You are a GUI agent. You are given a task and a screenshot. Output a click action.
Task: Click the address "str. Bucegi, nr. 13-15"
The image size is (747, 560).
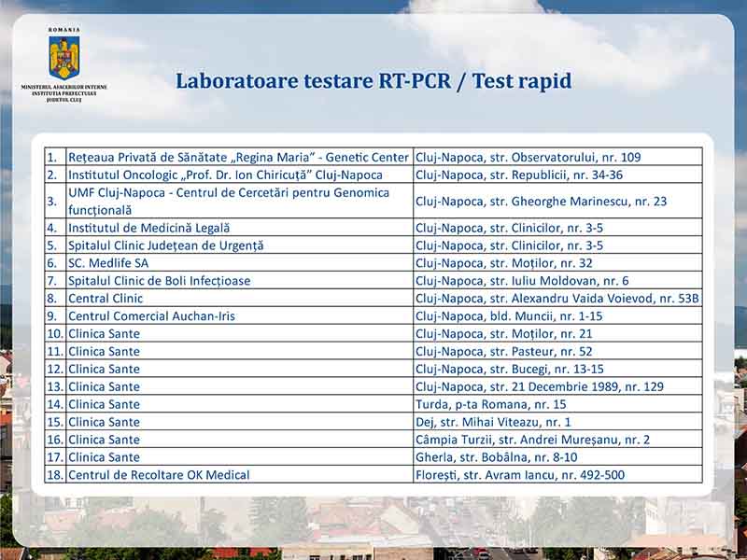(547, 369)
